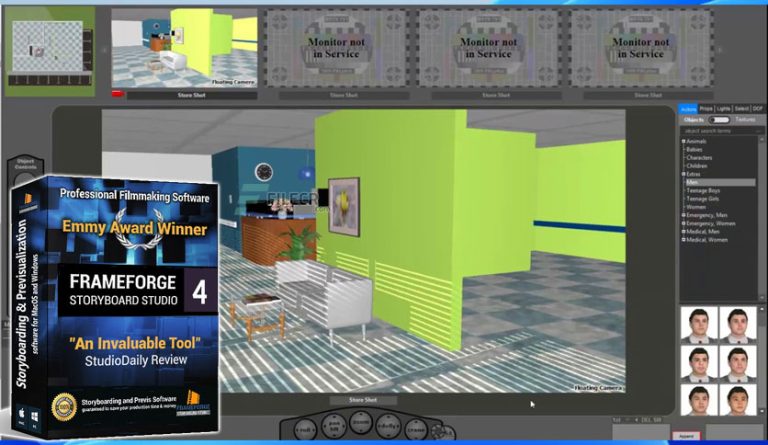768x445 pixels.
Task: Toggle the Objects/Textures switch
Action: [x=719, y=120]
